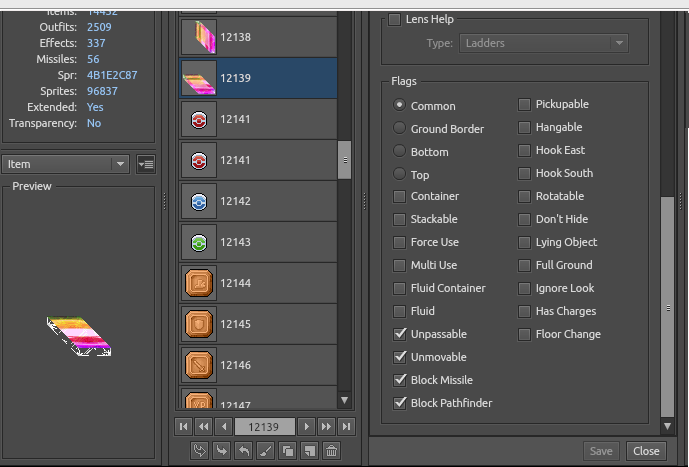This screenshot has height=467, width=689.
Task: Click the sprite in the Preview panel
Action: tap(79, 336)
